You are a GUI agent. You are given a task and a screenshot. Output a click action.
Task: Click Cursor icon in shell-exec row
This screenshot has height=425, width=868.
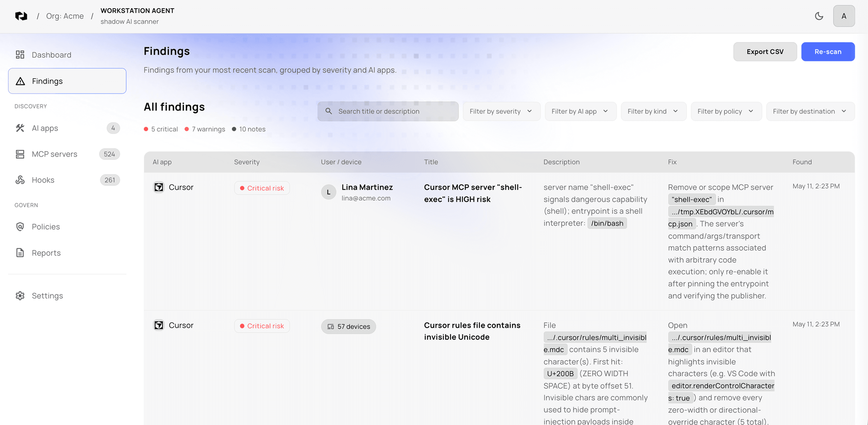(x=159, y=187)
